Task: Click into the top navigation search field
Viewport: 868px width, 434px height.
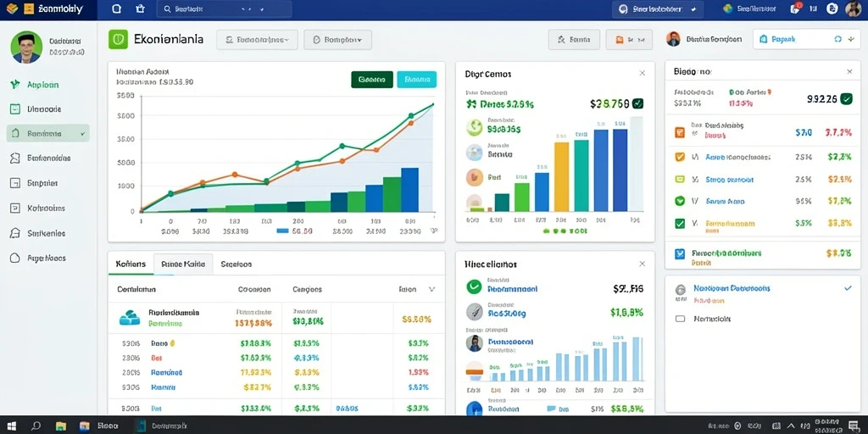Action: pos(224,8)
